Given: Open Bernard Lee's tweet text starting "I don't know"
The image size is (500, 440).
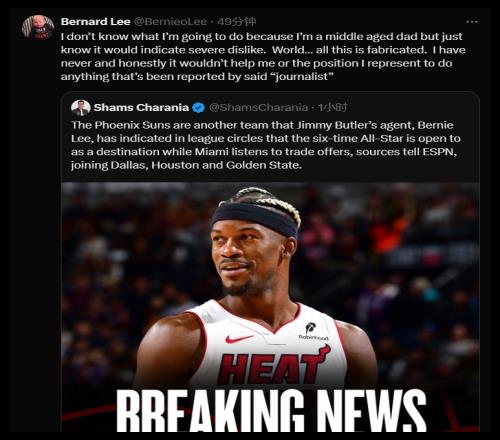Looking at the screenshot, I should click(263, 57).
